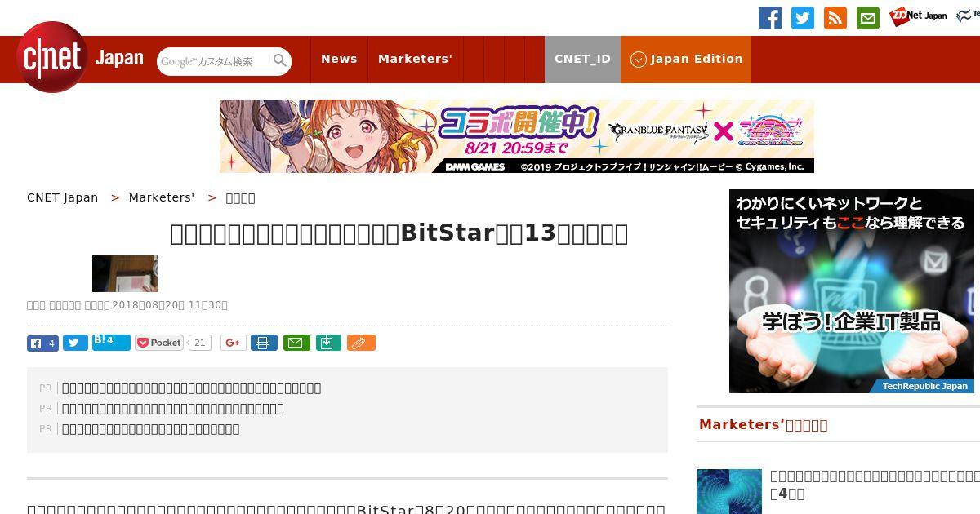Image resolution: width=980 pixels, height=514 pixels.
Task: Open the CNET Japan Facebook page icon
Action: click(x=770, y=18)
